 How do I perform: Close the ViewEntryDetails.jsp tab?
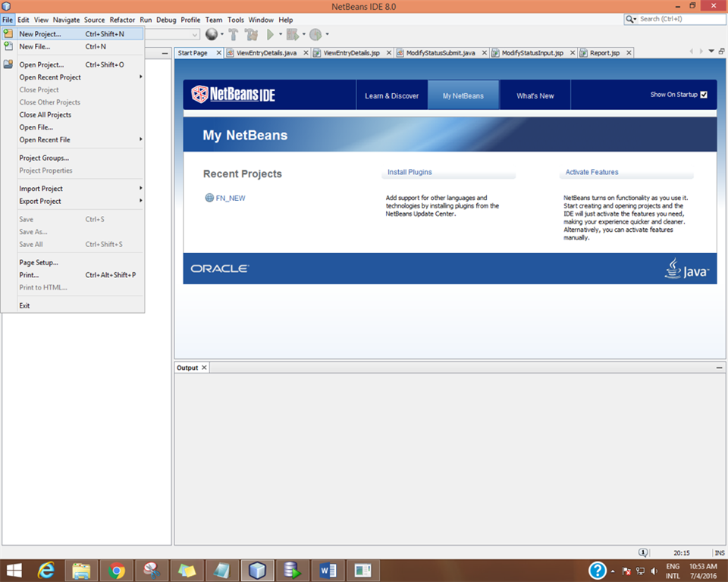[389, 53]
